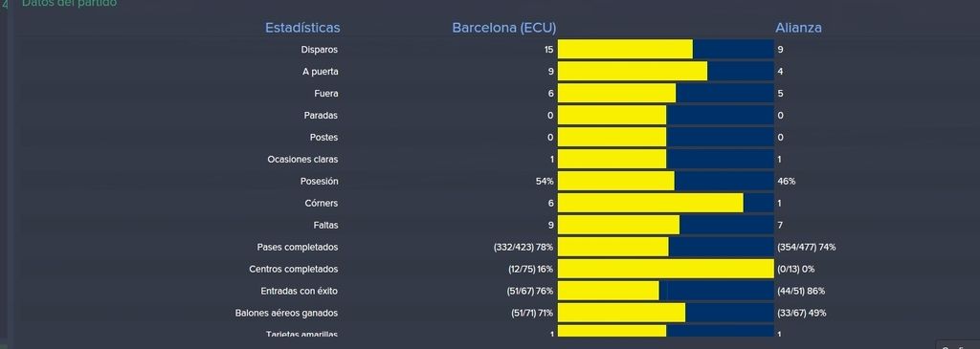Screen dimensions: 980x349
Task: Click the Ocasiones claras label
Action: click(302, 160)
